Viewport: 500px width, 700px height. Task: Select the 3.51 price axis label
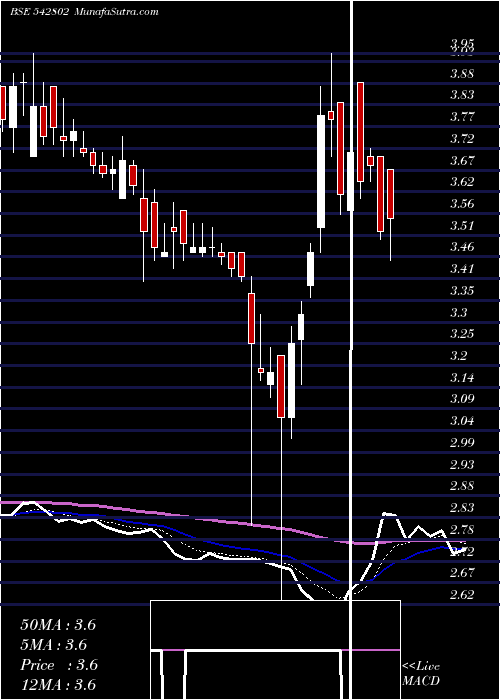click(x=462, y=225)
